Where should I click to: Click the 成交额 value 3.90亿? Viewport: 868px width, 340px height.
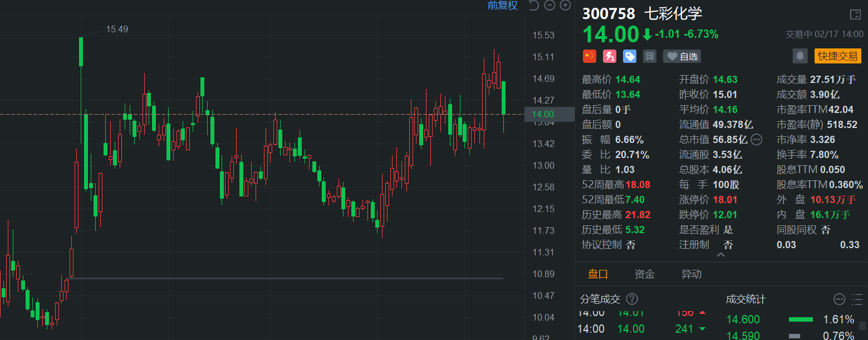click(x=825, y=95)
